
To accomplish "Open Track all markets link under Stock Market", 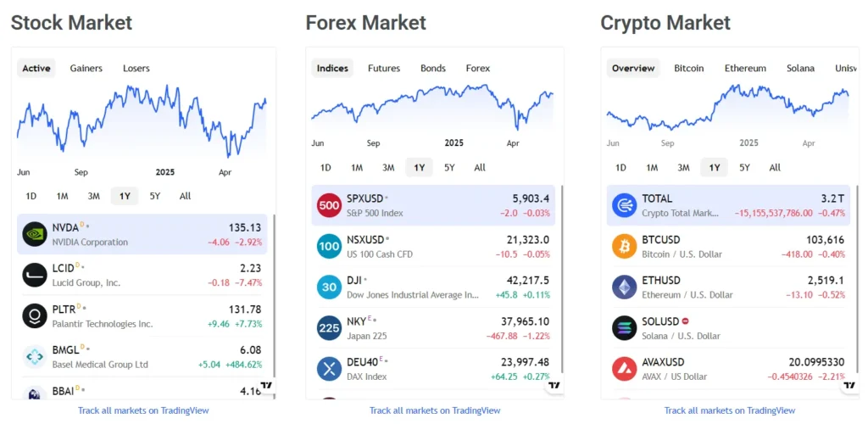I will click(x=143, y=410).
